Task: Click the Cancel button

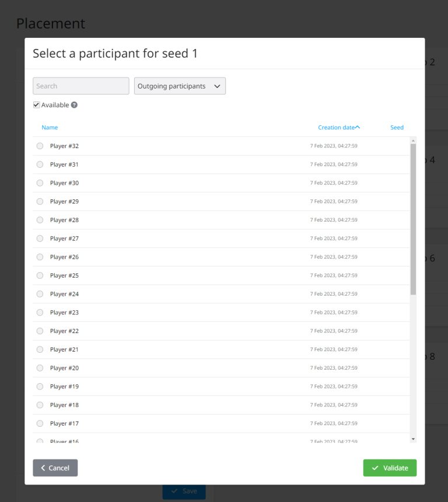Action: (55, 468)
